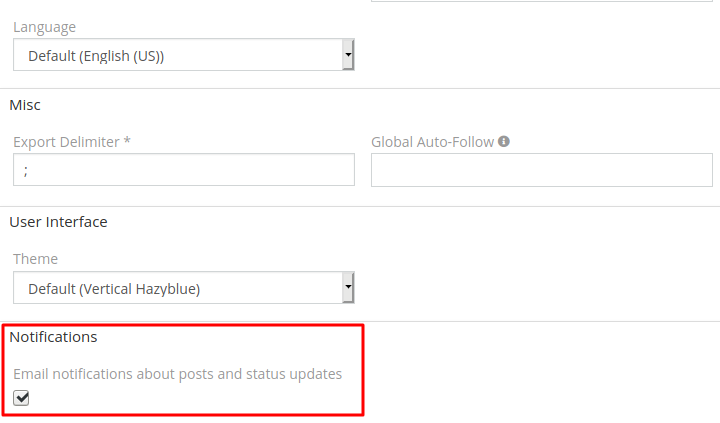This screenshot has width=720, height=423.
Task: Click the info icon beside Global Auto-Follow
Action: click(504, 142)
